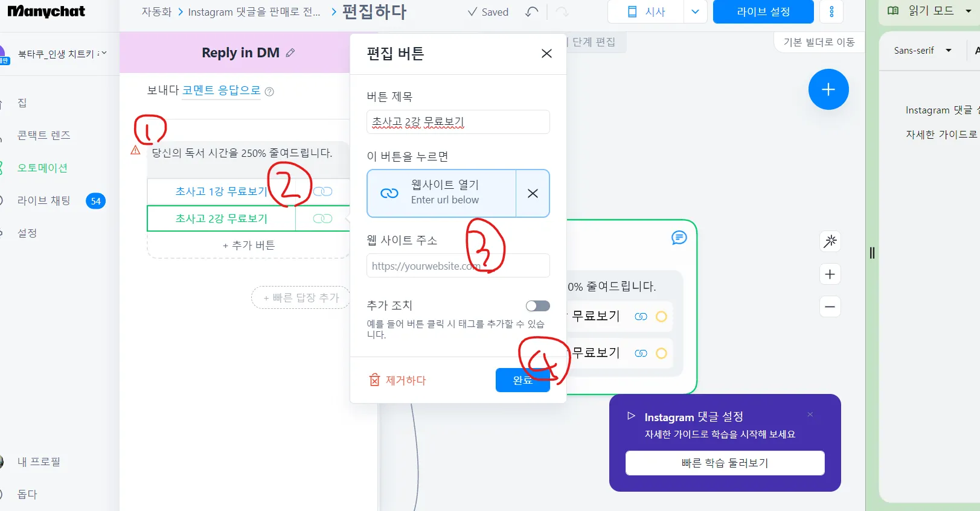Zoom out the flow canvas
This screenshot has height=511, width=980.
(x=830, y=306)
